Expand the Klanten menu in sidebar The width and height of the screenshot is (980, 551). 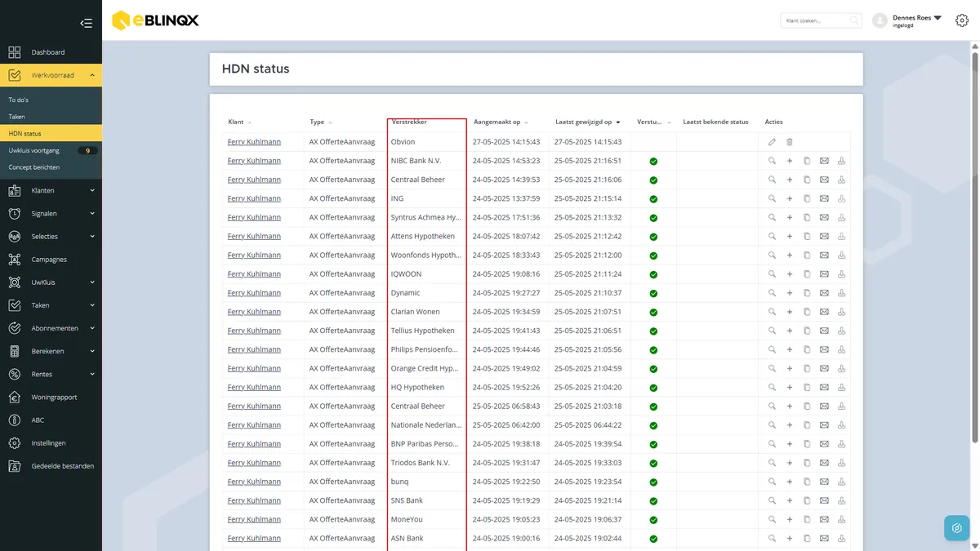point(92,190)
